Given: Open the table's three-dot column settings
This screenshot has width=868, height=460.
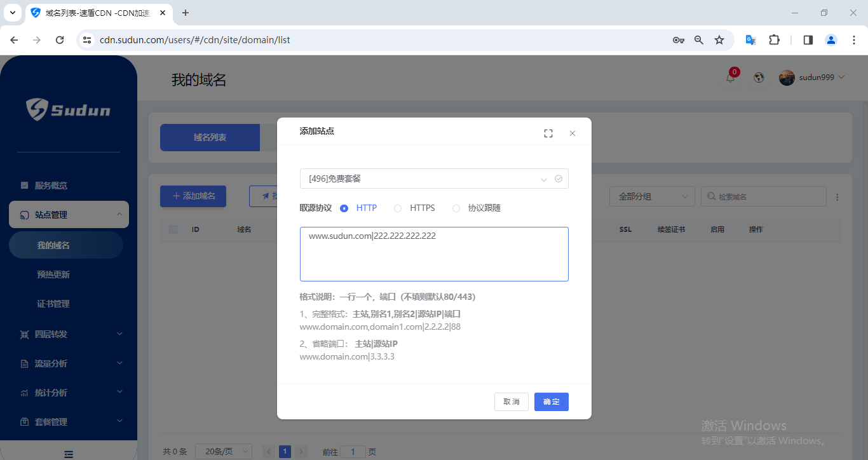Looking at the screenshot, I should click(837, 197).
